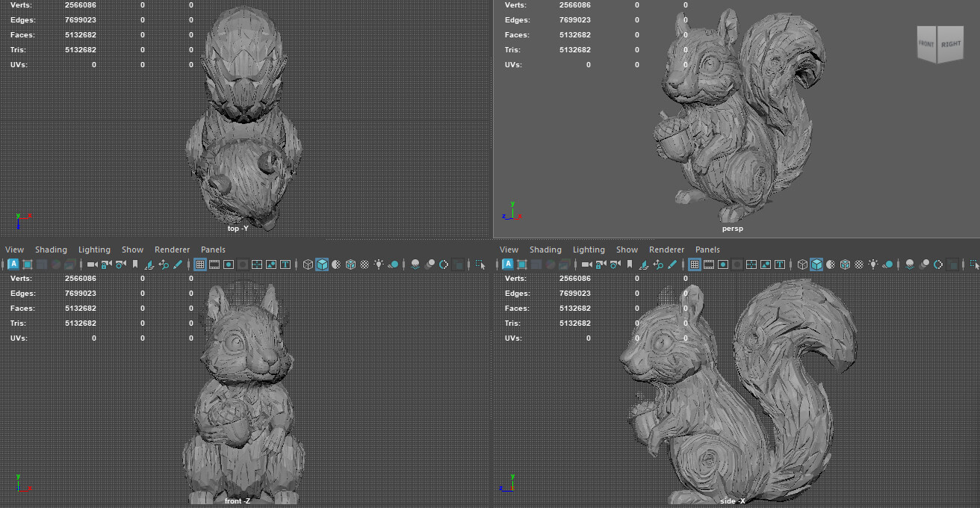Viewport: 980px width, 508px height.
Task: Select camera icon in front panel toolbar
Action: tap(92, 264)
